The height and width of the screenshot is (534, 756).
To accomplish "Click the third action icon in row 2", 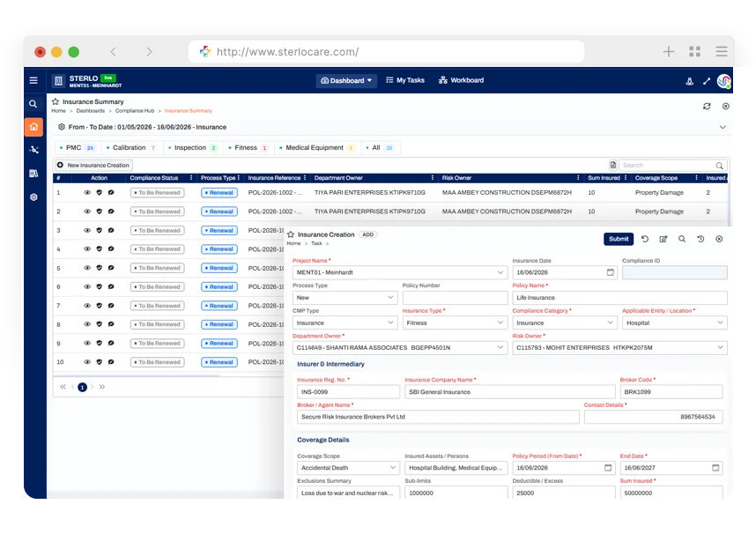I will click(111, 211).
